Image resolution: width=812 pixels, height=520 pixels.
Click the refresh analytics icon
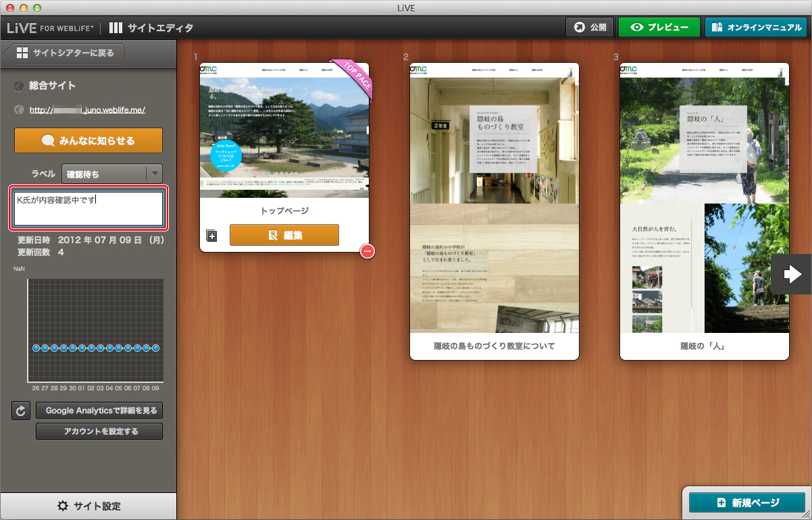coord(21,410)
